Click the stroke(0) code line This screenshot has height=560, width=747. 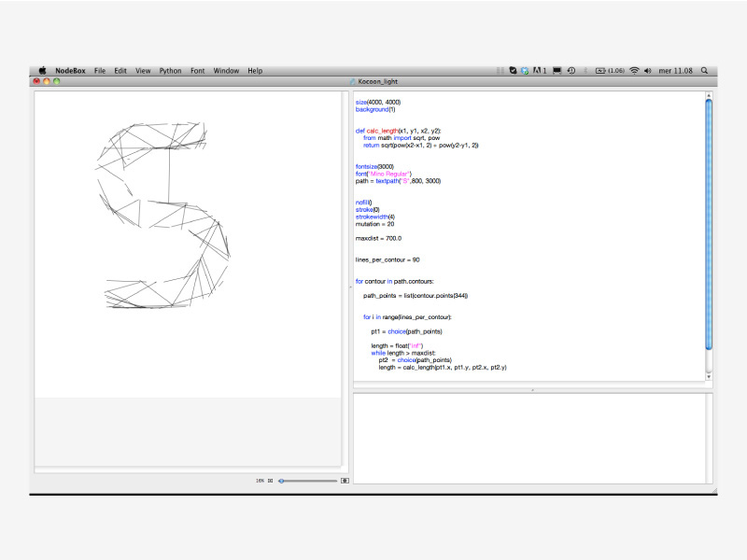coord(367,209)
